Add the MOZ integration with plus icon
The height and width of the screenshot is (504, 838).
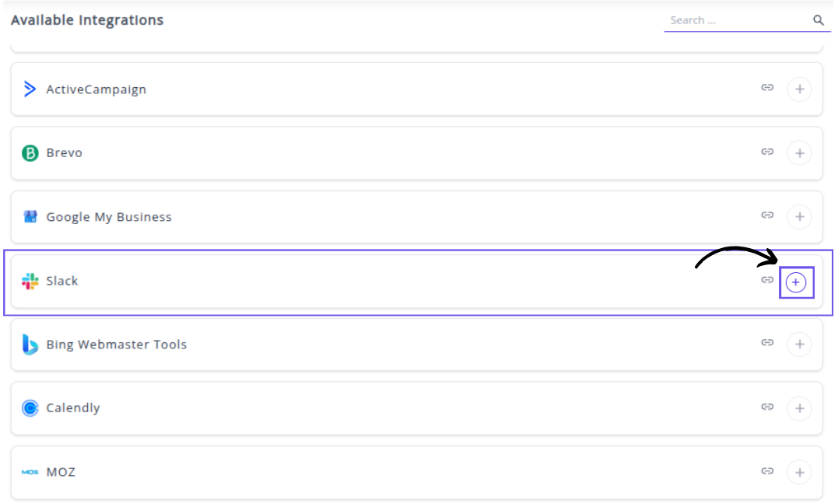pyautogui.click(x=799, y=472)
